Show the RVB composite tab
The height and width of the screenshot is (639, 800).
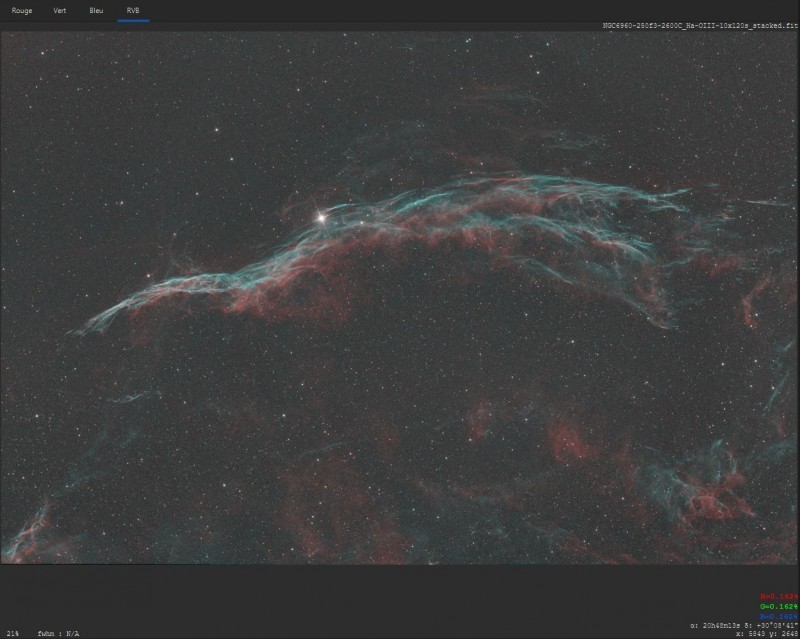point(133,11)
